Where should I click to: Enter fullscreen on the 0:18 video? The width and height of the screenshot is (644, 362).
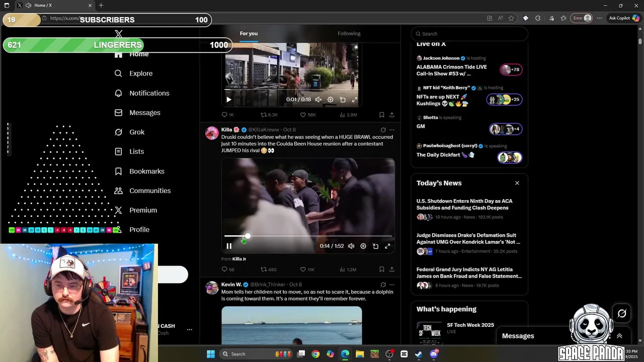pyautogui.click(x=355, y=100)
